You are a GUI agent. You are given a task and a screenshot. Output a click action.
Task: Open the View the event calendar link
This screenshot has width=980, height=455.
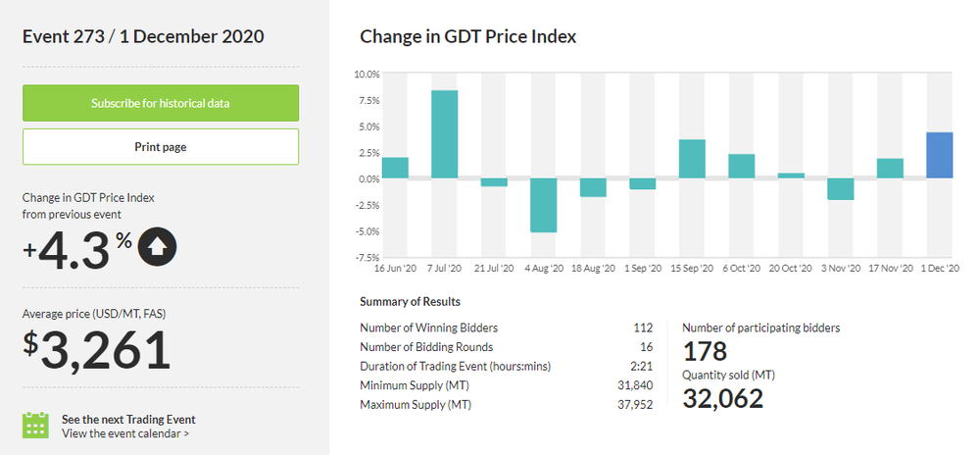(125, 432)
